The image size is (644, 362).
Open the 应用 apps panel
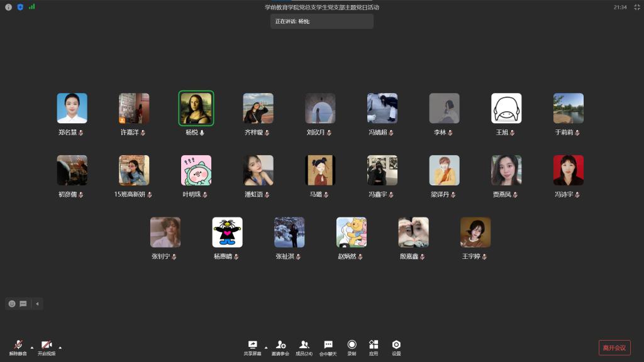[374, 346]
